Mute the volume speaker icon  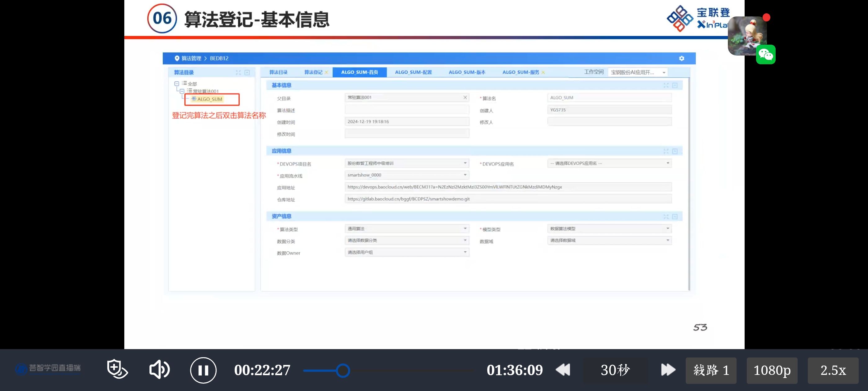(x=159, y=369)
